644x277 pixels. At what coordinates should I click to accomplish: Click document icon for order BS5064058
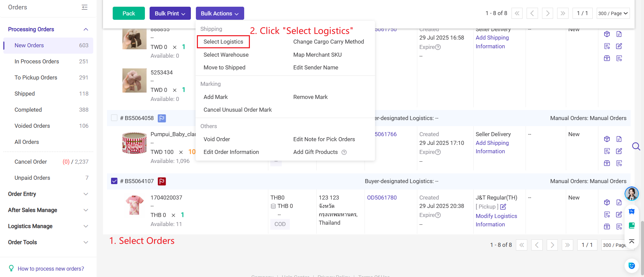coord(619,139)
